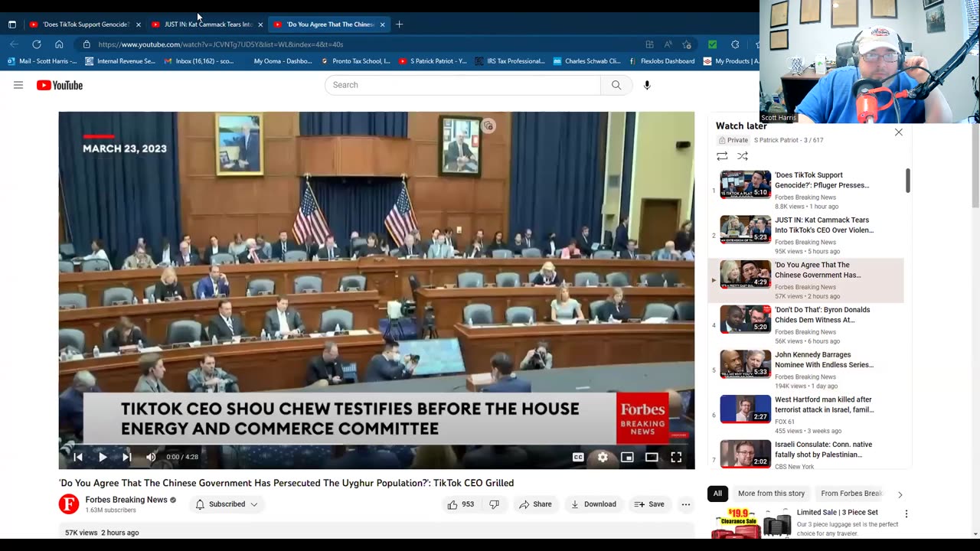
Task: Select John Kennedy Barrages Nominee video
Action: pyautogui.click(x=807, y=370)
